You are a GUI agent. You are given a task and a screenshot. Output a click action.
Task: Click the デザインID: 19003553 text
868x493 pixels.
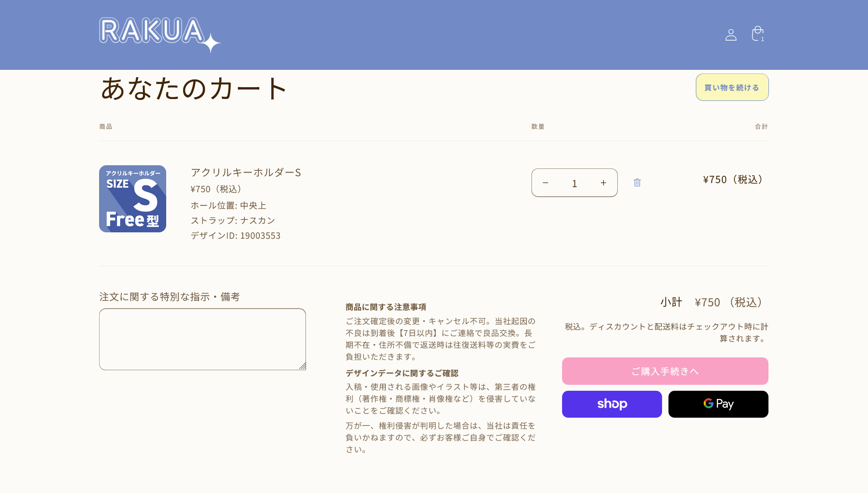pos(235,236)
